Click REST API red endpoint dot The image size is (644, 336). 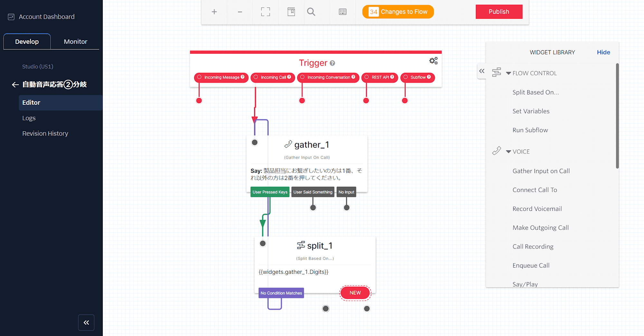tap(366, 101)
